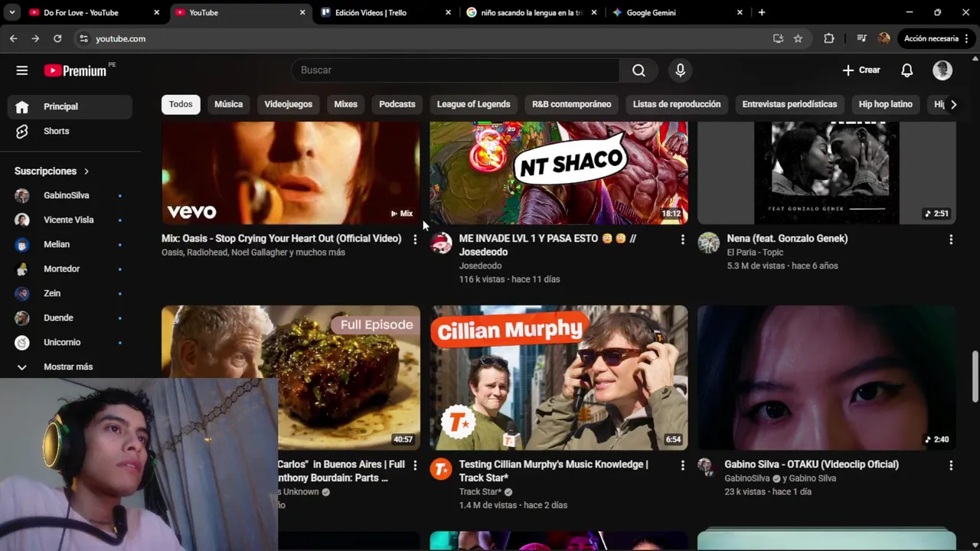The width and height of the screenshot is (980, 551).
Task: Open Mortedor subscription channel
Action: pyautogui.click(x=70, y=269)
